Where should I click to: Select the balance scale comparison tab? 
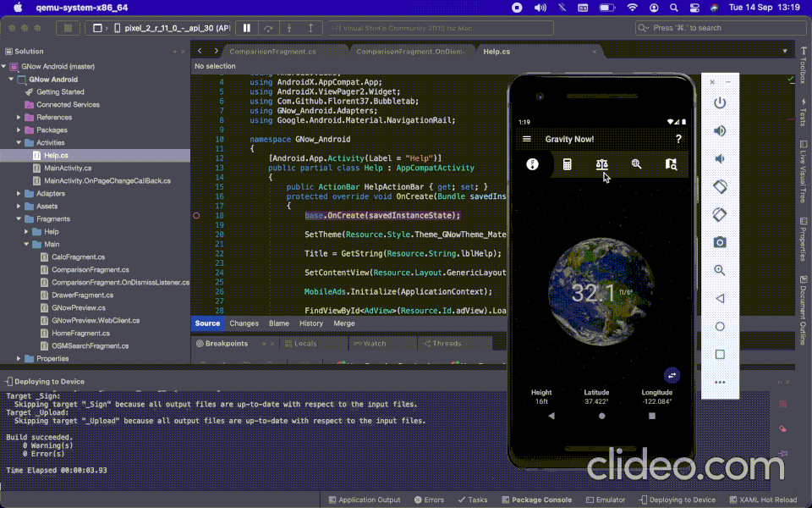[601, 164]
